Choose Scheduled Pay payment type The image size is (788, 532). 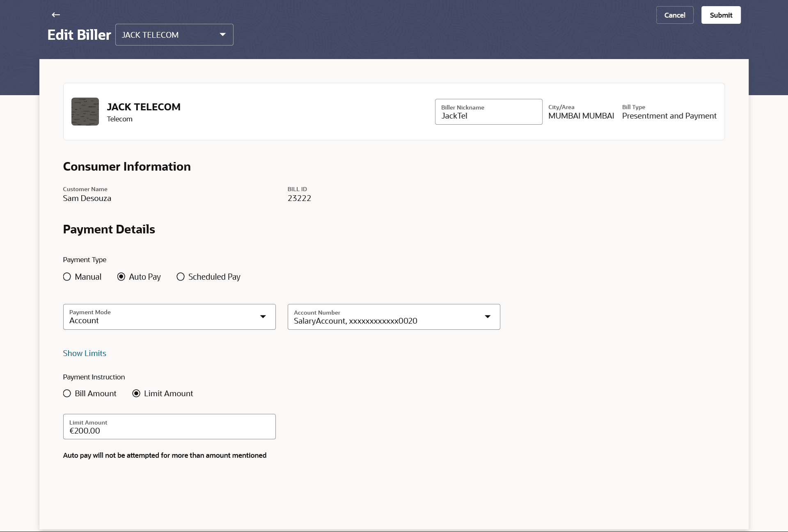[x=181, y=277]
